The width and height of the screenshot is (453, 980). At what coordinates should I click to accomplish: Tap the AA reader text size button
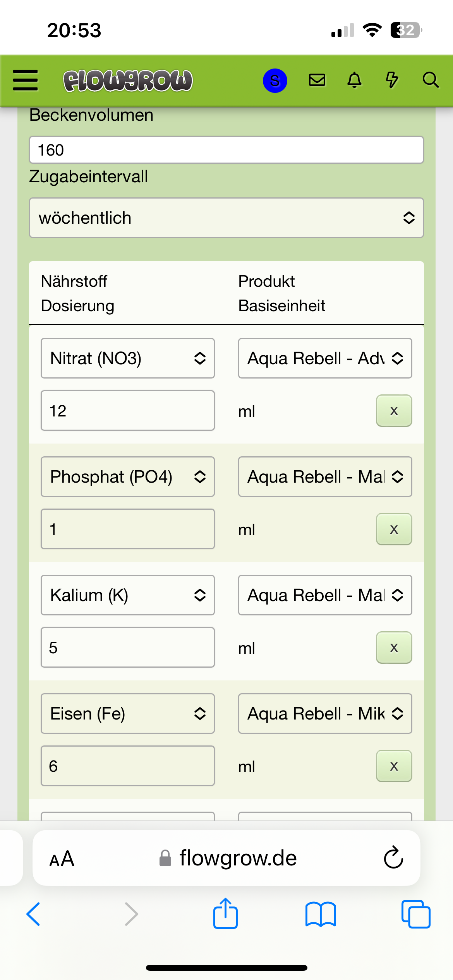pyautogui.click(x=62, y=859)
